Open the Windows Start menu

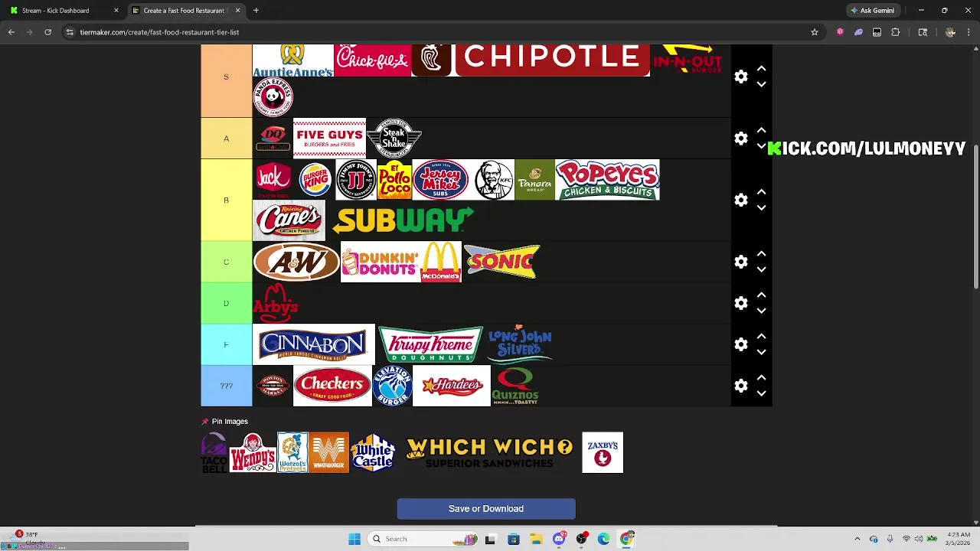(x=354, y=539)
